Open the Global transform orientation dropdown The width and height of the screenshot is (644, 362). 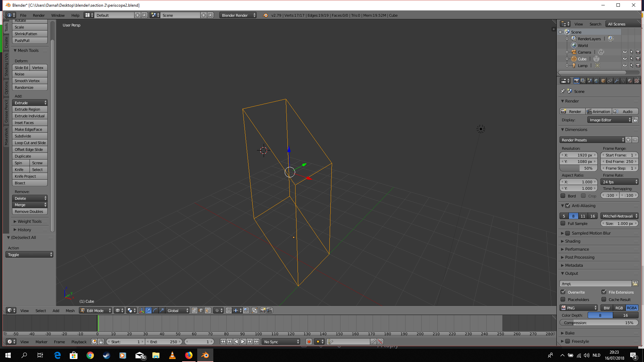tap(177, 310)
